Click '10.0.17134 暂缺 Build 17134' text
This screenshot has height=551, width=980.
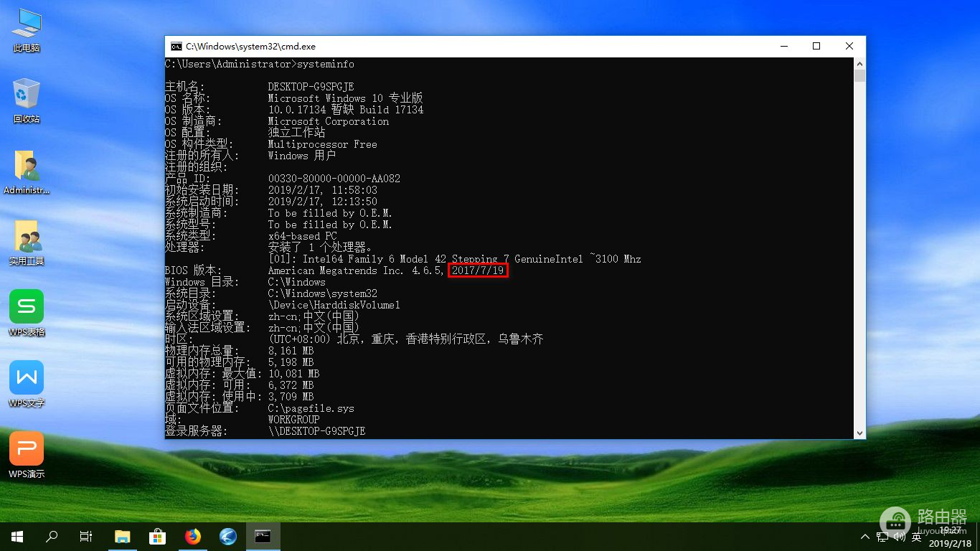345,110
